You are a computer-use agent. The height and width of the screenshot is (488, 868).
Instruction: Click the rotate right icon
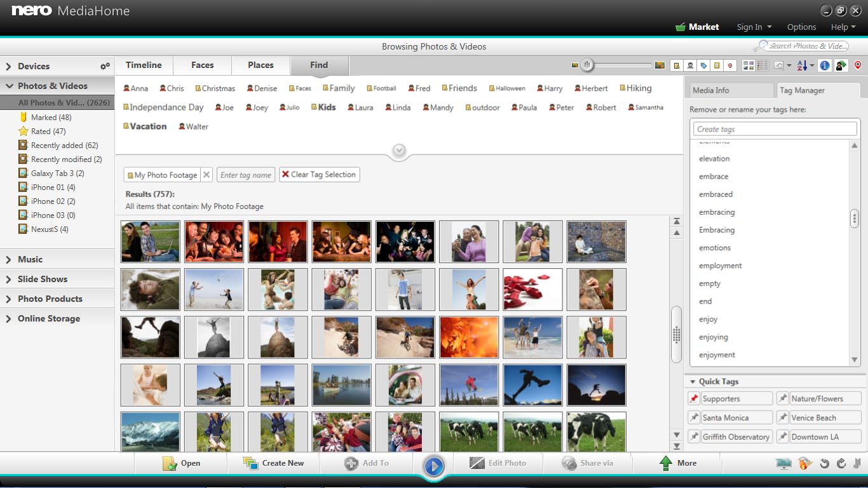841,463
